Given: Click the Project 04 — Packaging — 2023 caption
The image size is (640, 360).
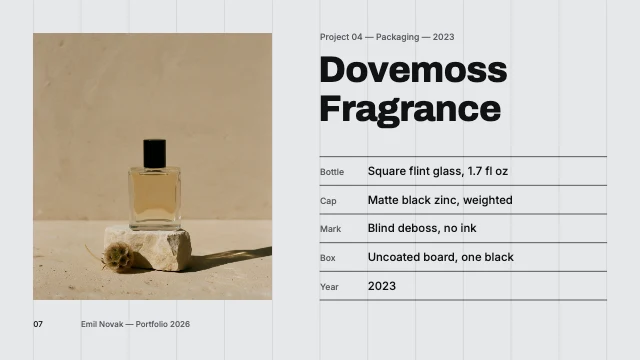Looking at the screenshot, I should pos(387,37).
